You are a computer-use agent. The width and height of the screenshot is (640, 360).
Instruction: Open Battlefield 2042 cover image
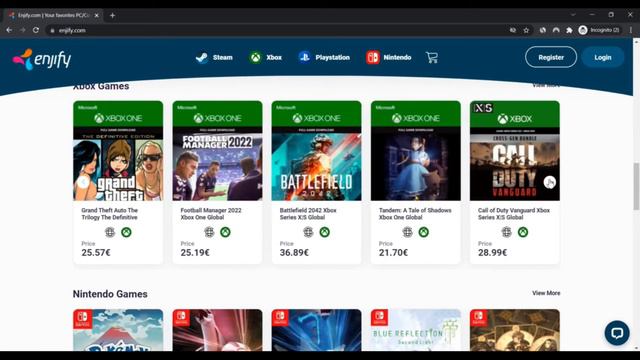(316, 151)
